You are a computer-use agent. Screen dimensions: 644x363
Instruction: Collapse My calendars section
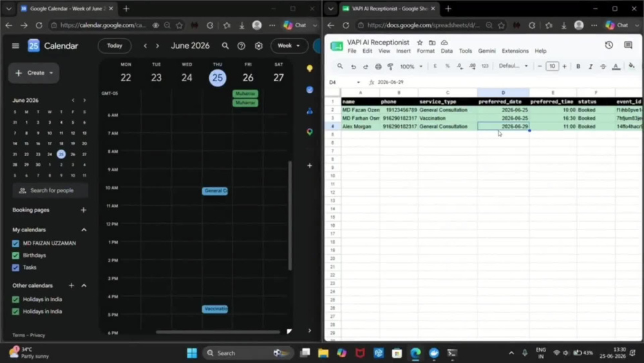(x=84, y=230)
